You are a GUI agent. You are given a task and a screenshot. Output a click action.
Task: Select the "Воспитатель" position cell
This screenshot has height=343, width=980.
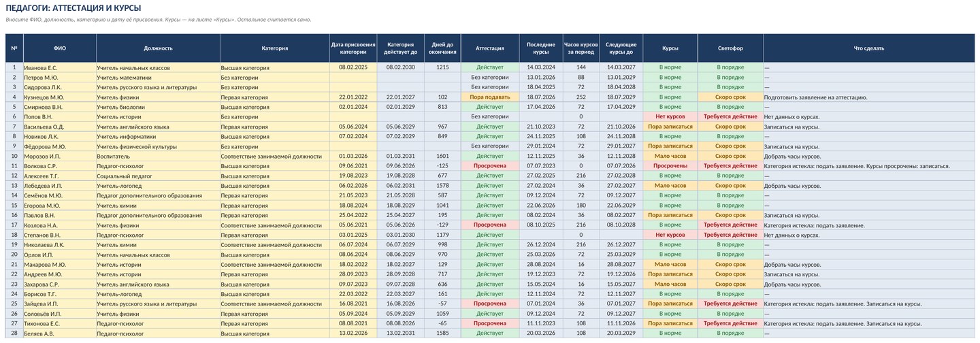[158, 157]
